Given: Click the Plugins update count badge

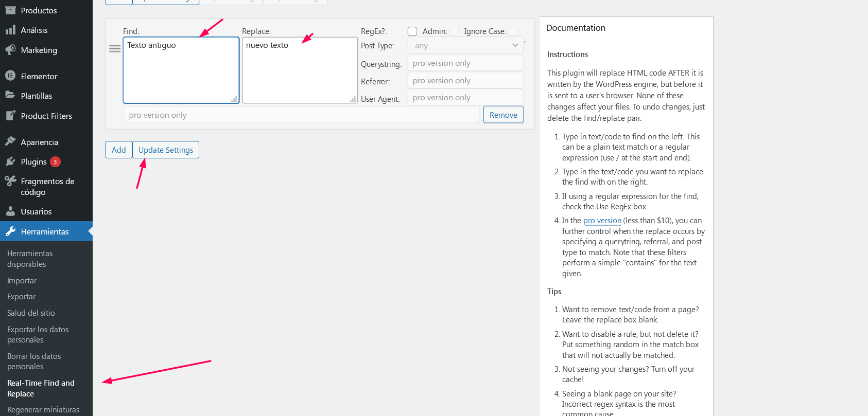Looking at the screenshot, I should click(55, 161).
